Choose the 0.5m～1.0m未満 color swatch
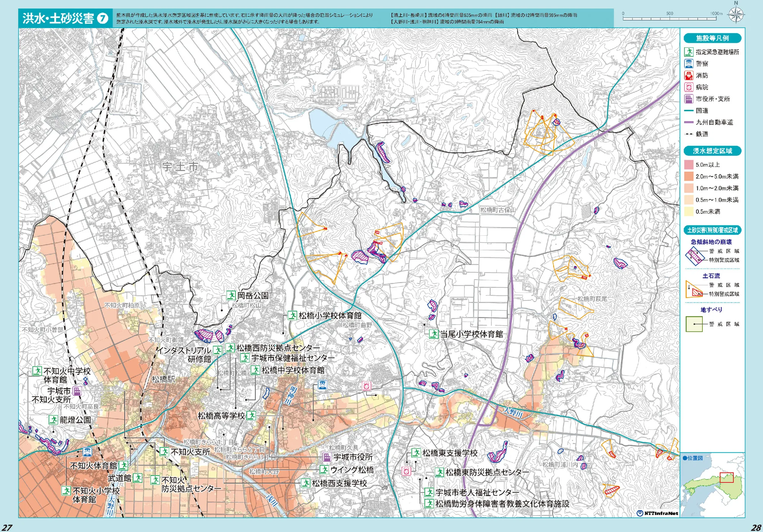763x532 pixels. [689, 200]
